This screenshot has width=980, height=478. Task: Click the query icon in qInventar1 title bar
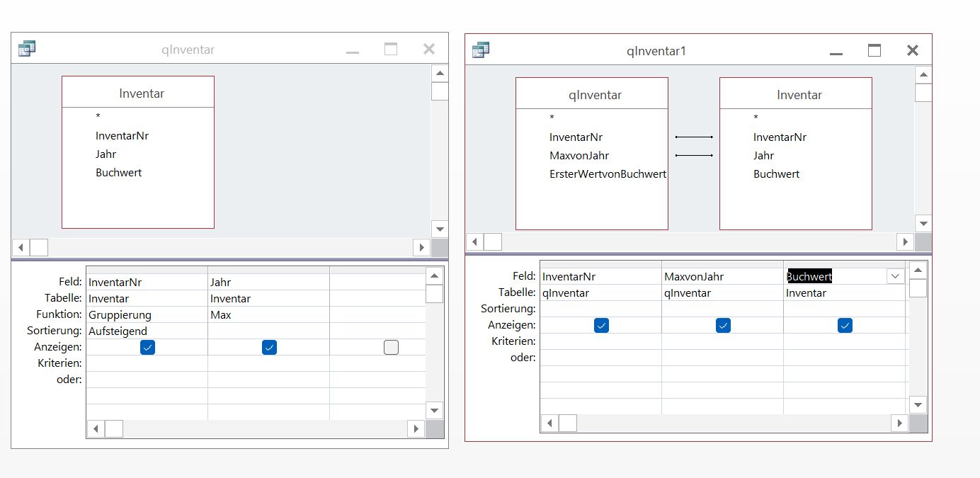[481, 50]
